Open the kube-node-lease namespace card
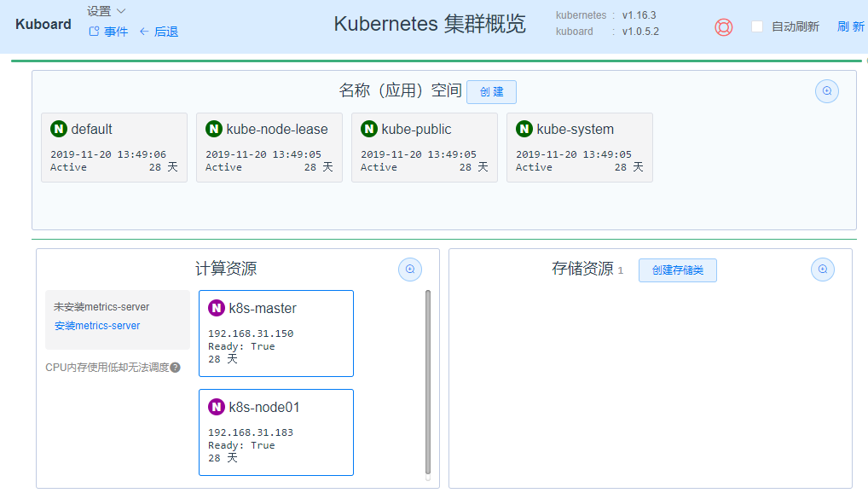This screenshot has width=868, height=493. coord(269,148)
